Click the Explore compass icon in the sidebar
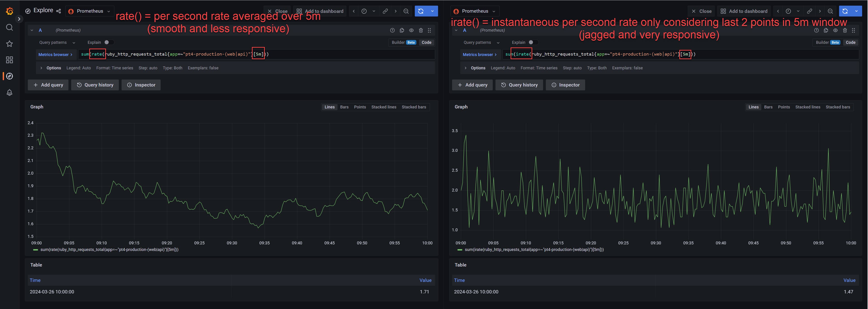The image size is (868, 309). [9, 76]
